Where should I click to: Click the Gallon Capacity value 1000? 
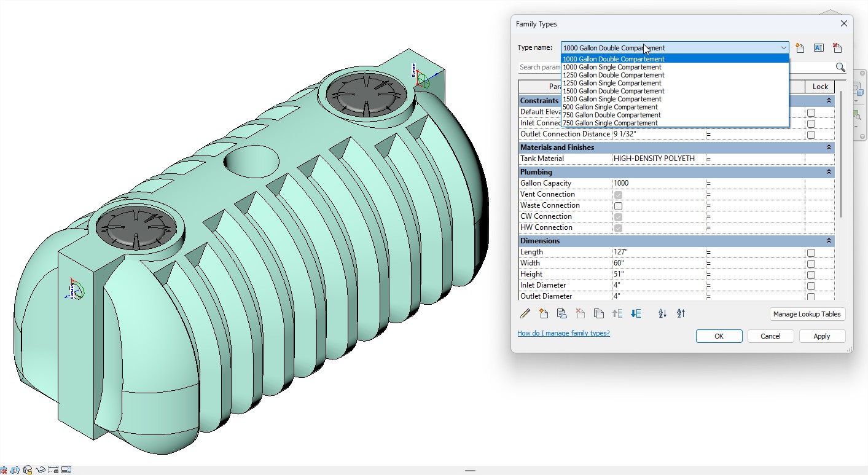pyautogui.click(x=658, y=183)
